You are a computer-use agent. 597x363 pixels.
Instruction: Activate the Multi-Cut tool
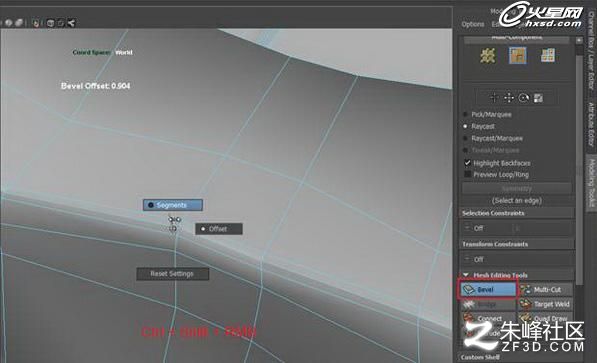point(545,289)
